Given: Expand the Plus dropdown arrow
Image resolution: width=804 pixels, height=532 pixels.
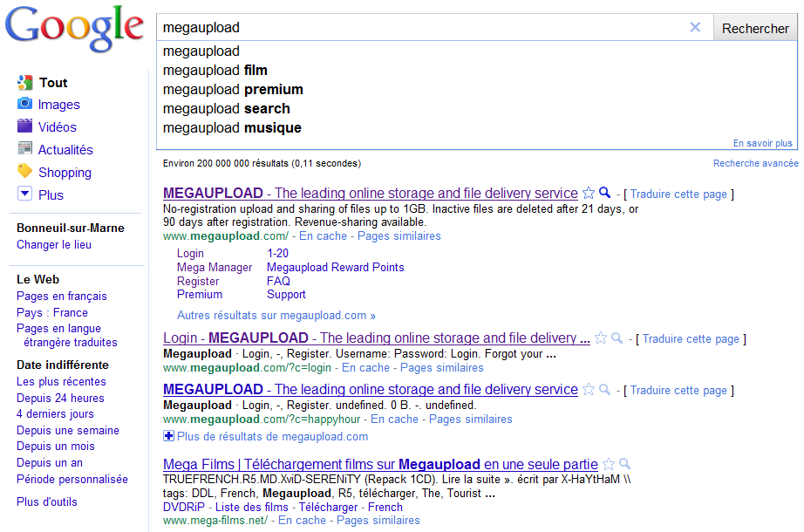Looking at the screenshot, I should coord(24,194).
